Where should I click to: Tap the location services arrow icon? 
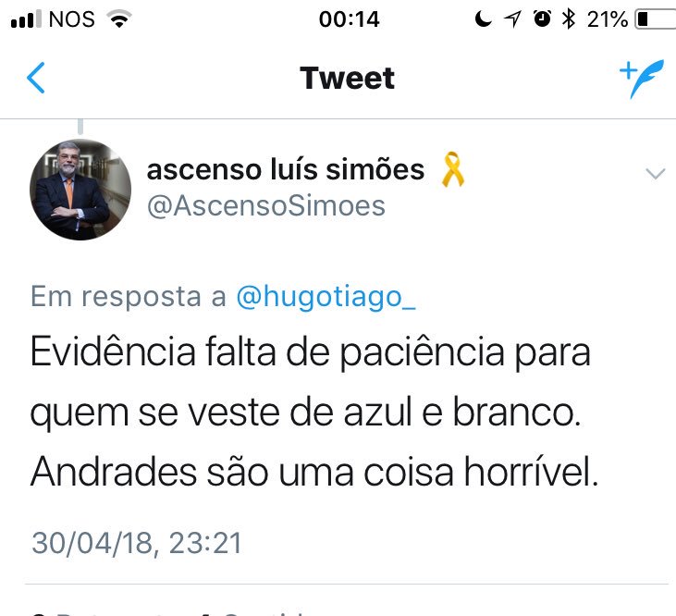(x=513, y=19)
